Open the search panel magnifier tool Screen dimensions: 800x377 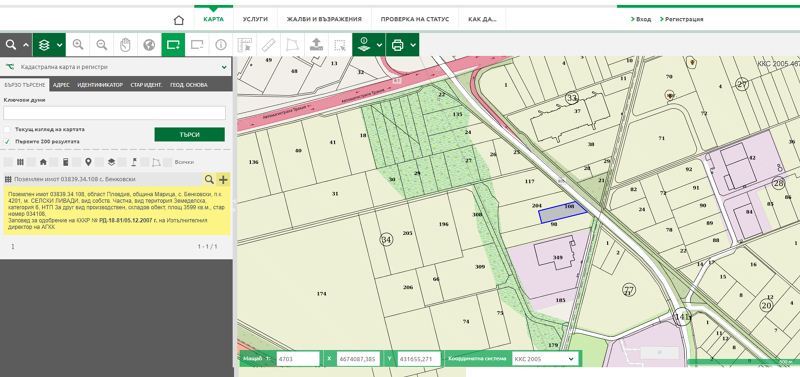pyautogui.click(x=11, y=45)
